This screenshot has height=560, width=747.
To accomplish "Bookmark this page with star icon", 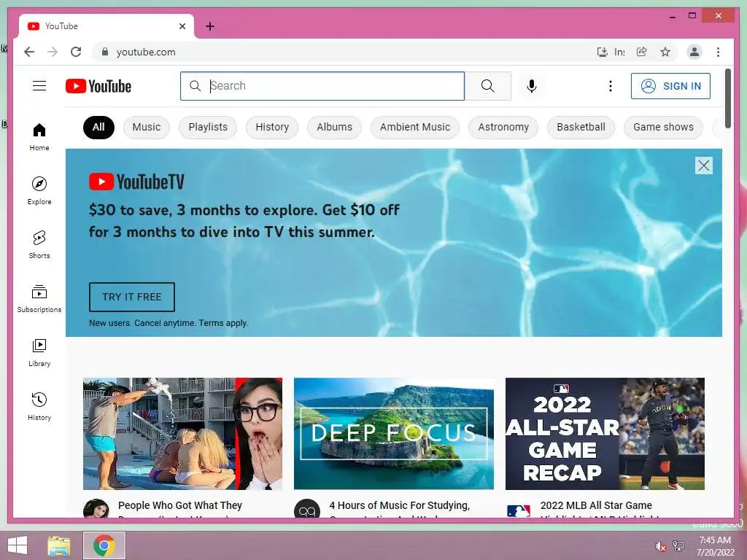I will (665, 52).
